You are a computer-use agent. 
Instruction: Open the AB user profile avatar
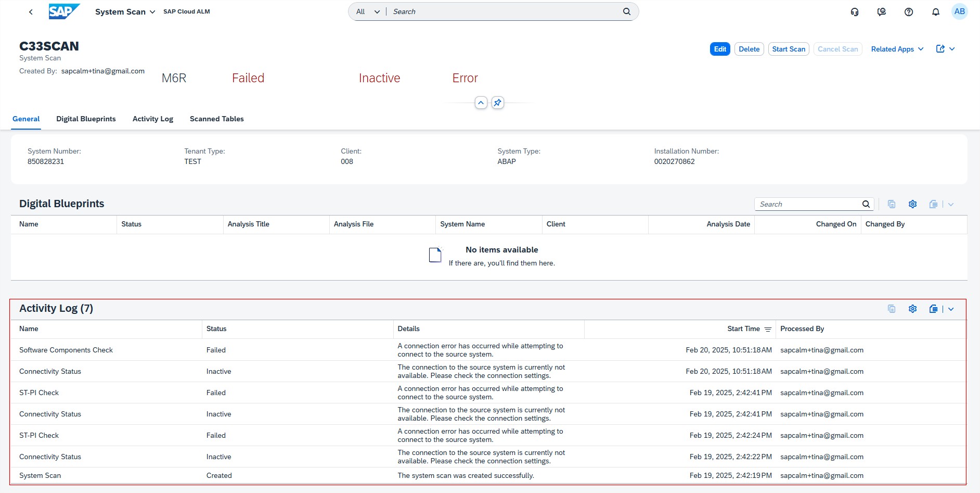(959, 11)
